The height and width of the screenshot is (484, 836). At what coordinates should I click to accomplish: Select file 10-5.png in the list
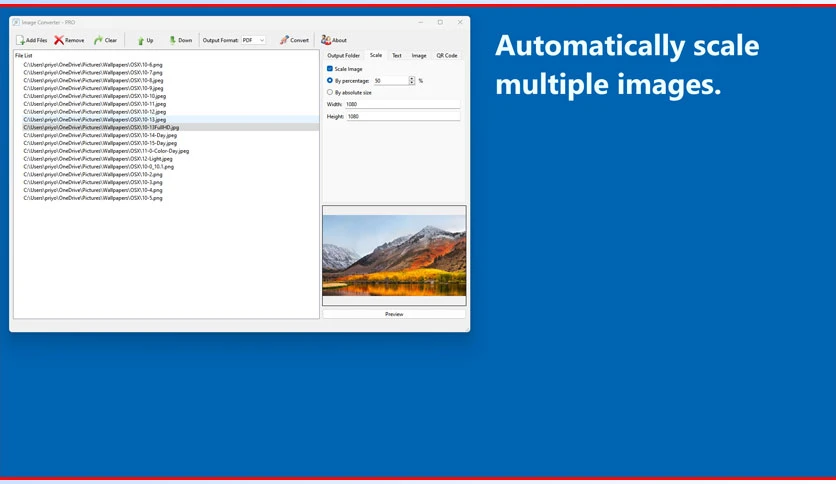pos(93,198)
